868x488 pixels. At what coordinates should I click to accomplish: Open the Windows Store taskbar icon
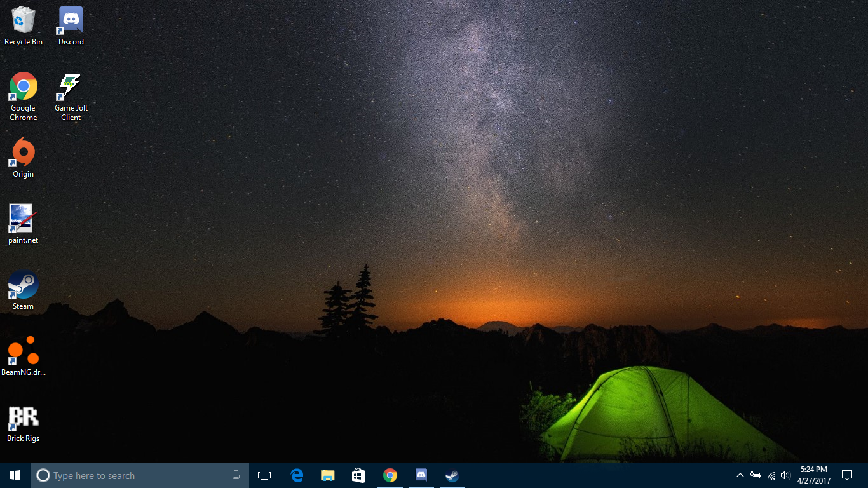click(359, 475)
